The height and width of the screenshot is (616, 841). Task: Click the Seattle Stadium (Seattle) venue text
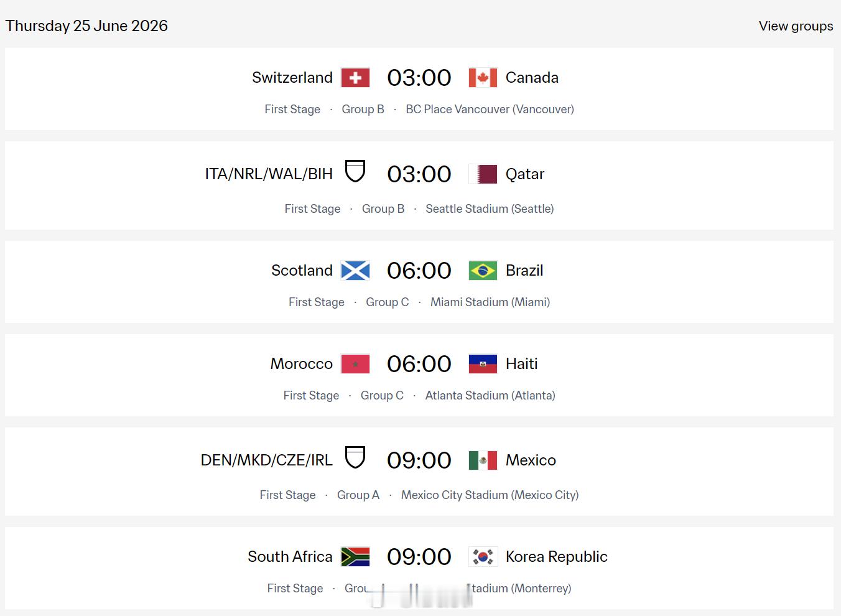[x=490, y=209]
